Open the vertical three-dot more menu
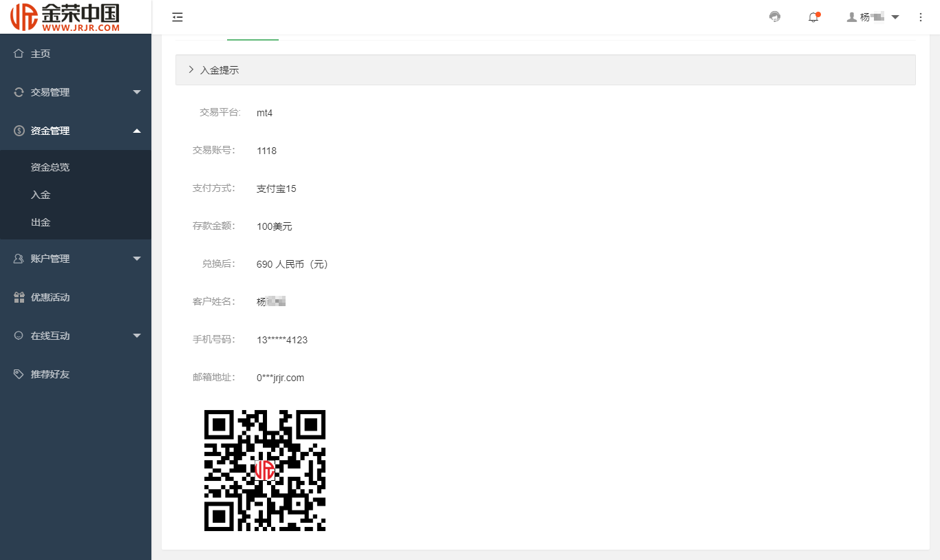Screen dimensions: 940x560 (x=921, y=17)
